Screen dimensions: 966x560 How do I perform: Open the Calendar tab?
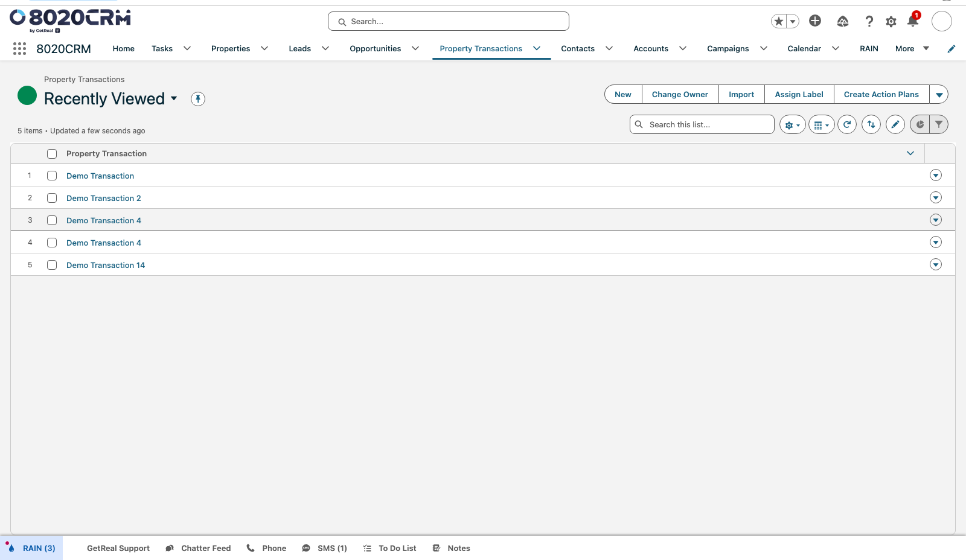coord(804,49)
